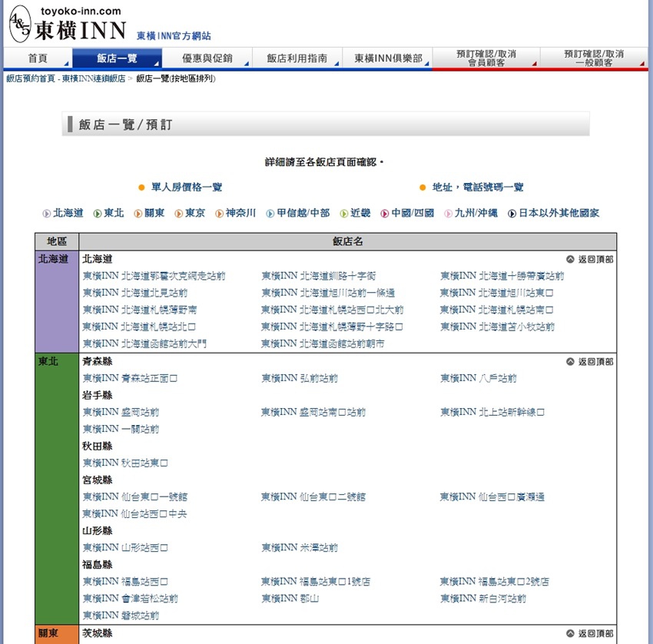653x644 pixels.
Task: Open 預訂確認/取消 會員顧客 tab
Action: coord(486,58)
